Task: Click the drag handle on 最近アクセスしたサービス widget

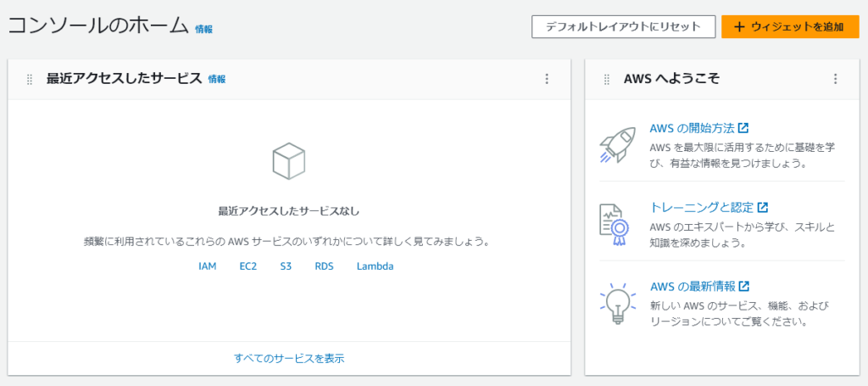Action: (x=29, y=79)
